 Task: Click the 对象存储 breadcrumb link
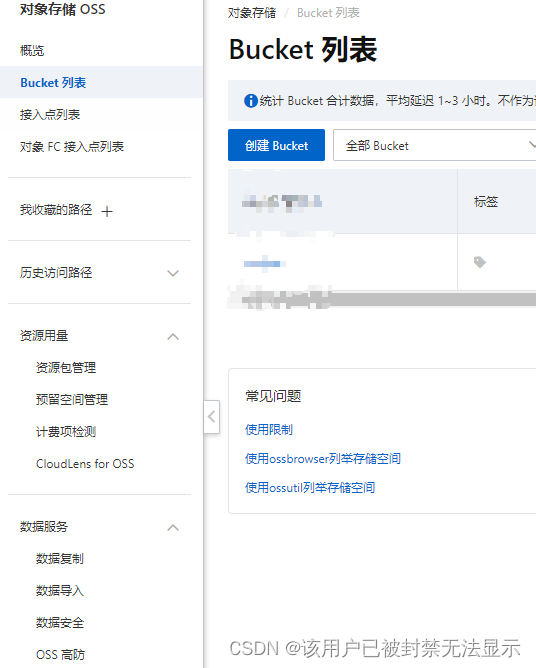pos(252,13)
